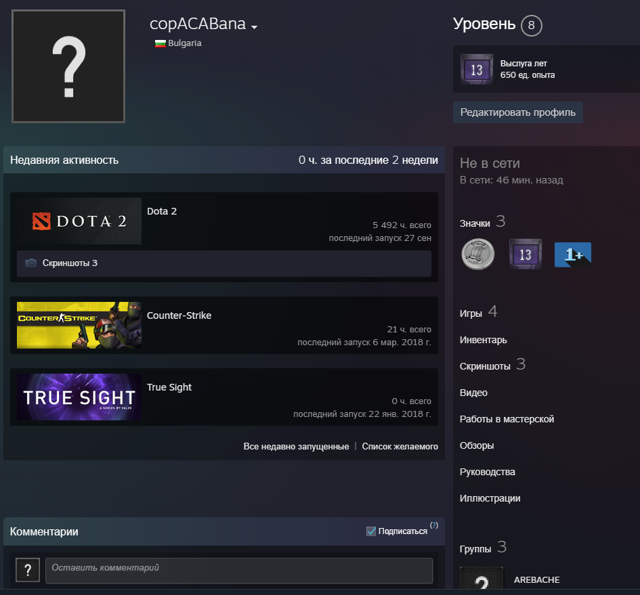The height and width of the screenshot is (595, 640).
Task: Click the help (?) icon next to Подписаться
Action: point(434,525)
